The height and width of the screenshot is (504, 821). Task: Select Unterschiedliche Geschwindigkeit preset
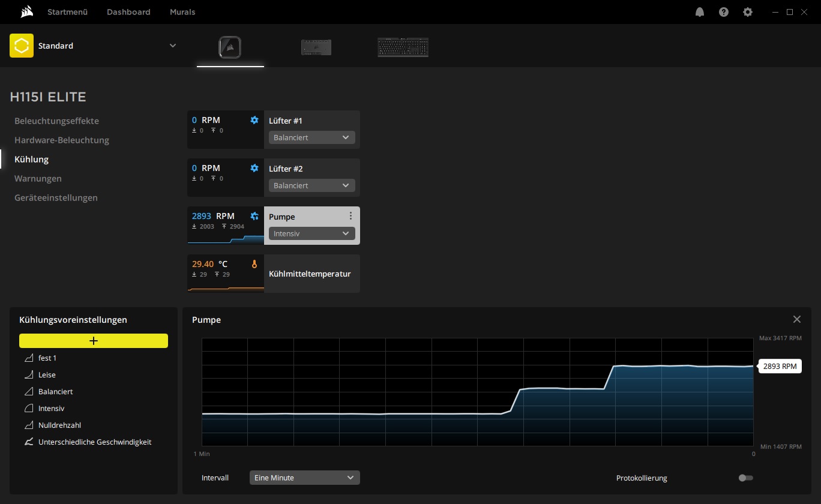coord(94,442)
